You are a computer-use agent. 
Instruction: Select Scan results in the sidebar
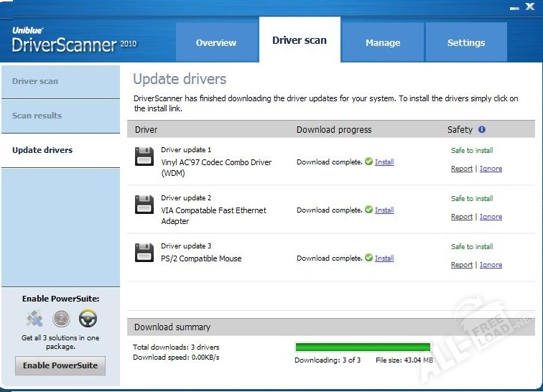click(x=37, y=116)
